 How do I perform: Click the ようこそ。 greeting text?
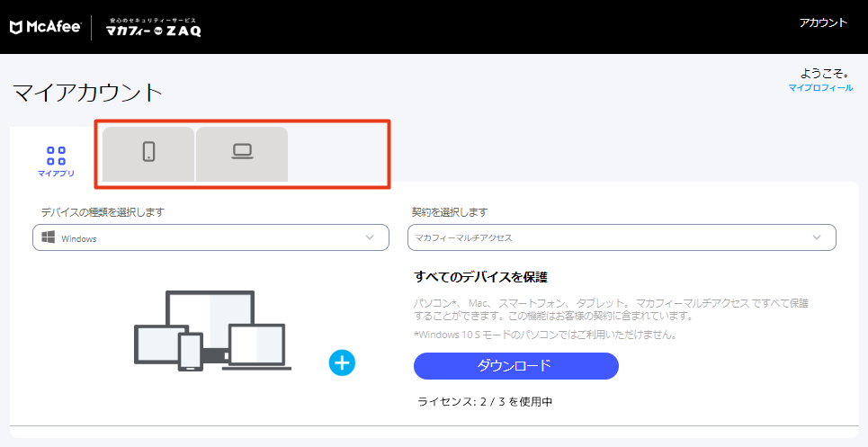[x=824, y=73]
